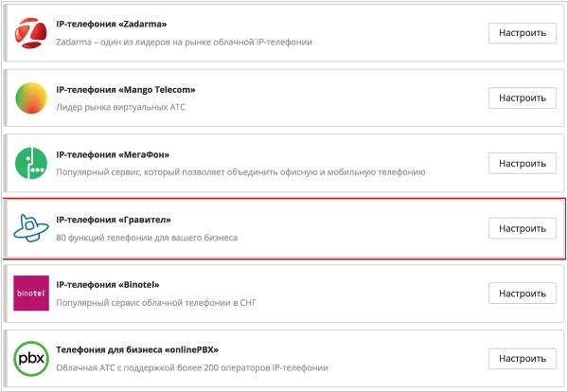Click the magenta binotel logo
This screenshot has height=392, width=568.
[31, 294]
